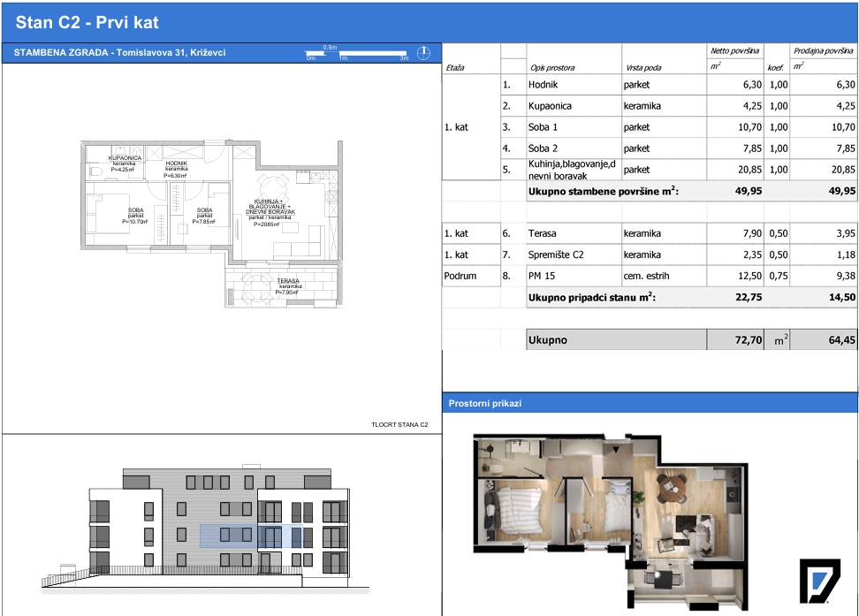Click 'Ukupno stambene površine m²:' label
Screen dimensions: 859x616
604,191
